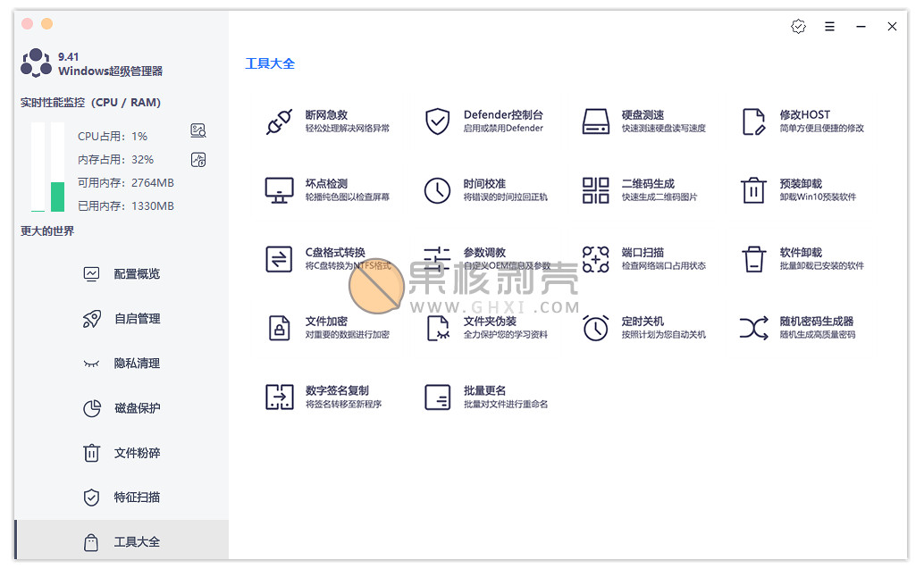This screenshot has height=569, width=924.
Task: Click the 随机密码生成器 shuffle icon
Action: [753, 328]
